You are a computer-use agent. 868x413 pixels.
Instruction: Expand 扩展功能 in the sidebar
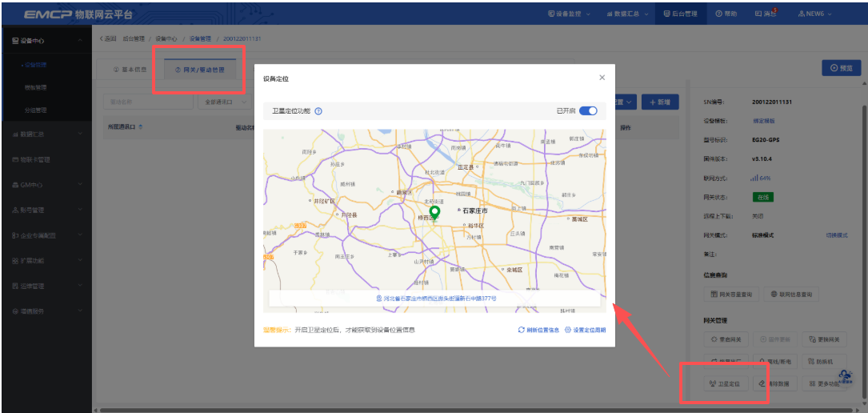(46, 260)
